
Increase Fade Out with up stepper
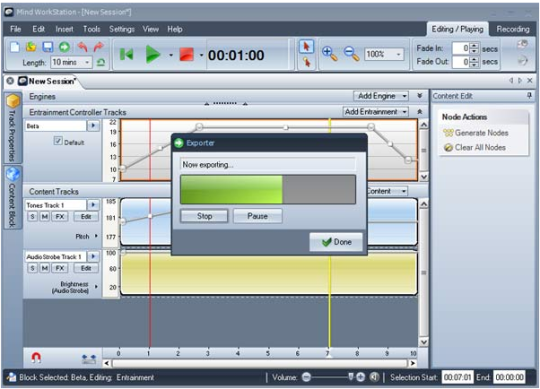click(474, 59)
